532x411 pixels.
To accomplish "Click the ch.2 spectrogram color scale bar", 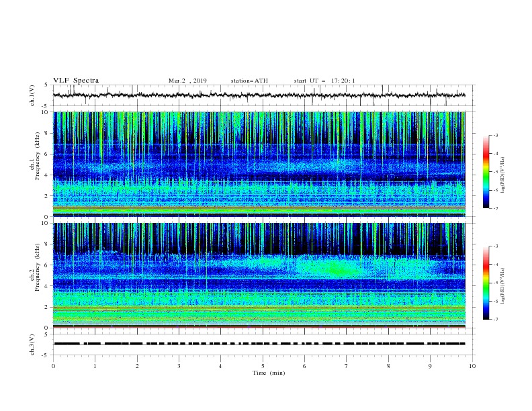I will click(486, 283).
